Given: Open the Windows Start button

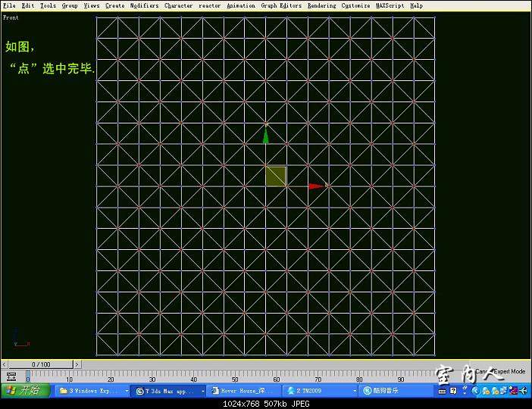Looking at the screenshot, I should (26, 390).
